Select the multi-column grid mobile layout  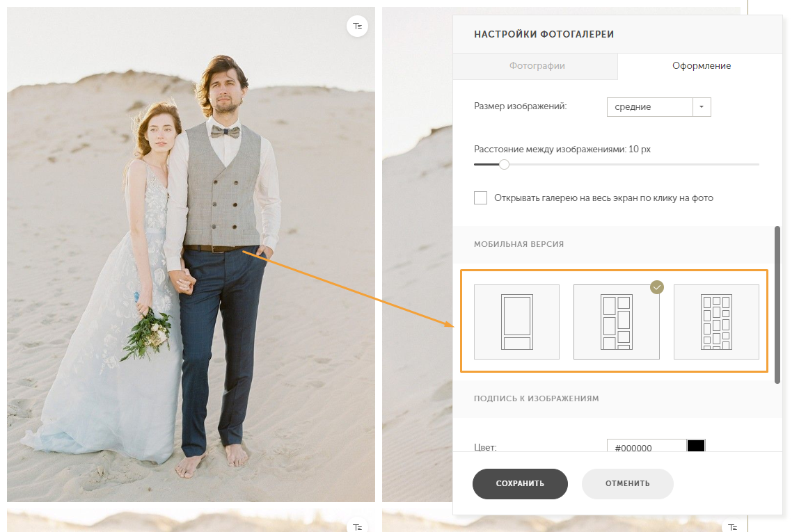[x=716, y=322]
